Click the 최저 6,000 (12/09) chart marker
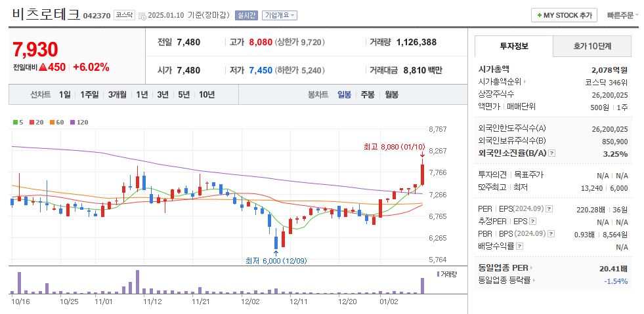644x314 pixels. click(x=276, y=260)
